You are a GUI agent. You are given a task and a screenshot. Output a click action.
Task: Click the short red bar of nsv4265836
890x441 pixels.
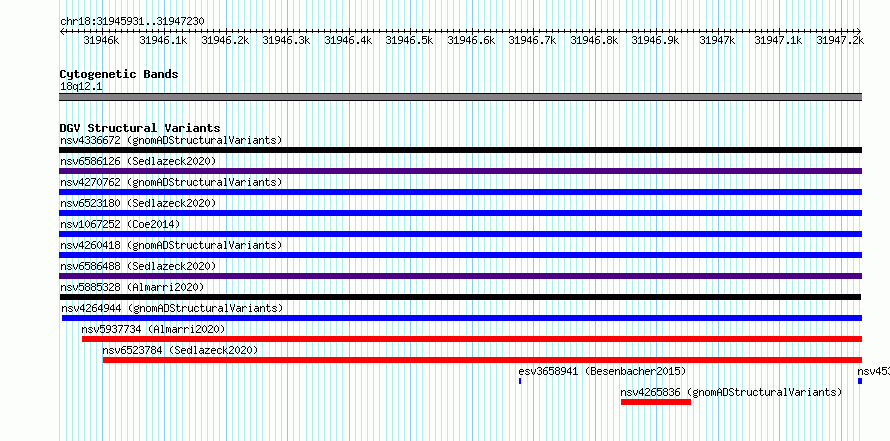[656, 402]
